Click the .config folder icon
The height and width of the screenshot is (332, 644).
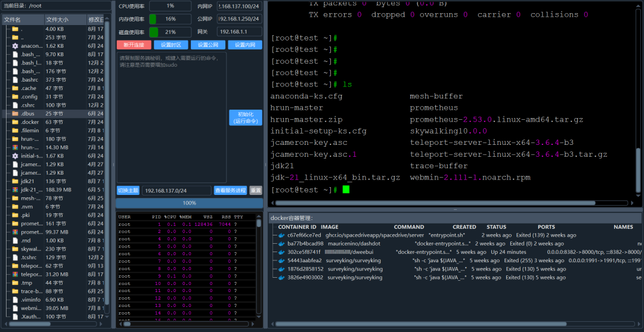pos(15,97)
